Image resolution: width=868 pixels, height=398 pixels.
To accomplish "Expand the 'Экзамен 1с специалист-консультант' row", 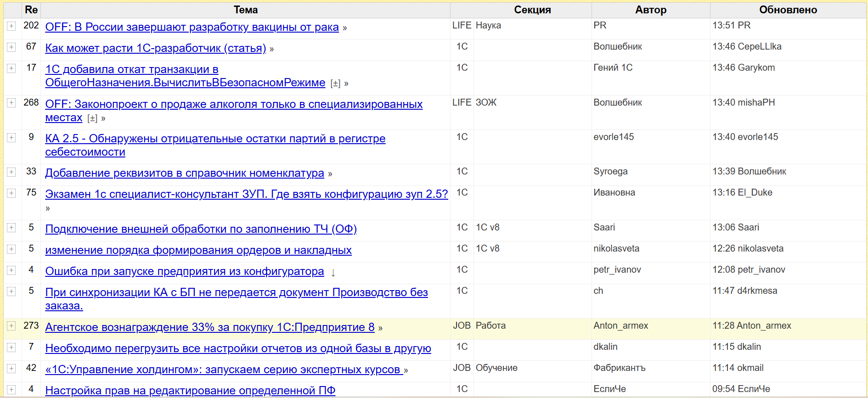I will tap(11, 193).
